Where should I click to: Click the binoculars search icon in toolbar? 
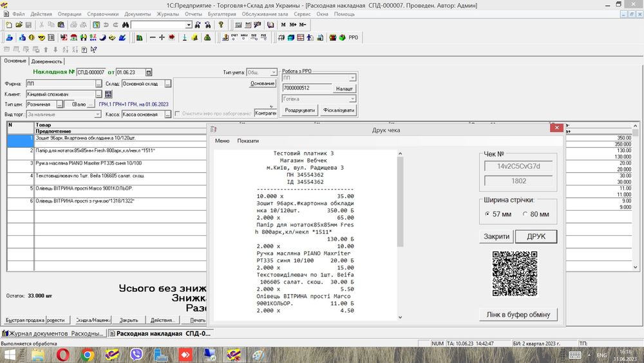pos(125,25)
